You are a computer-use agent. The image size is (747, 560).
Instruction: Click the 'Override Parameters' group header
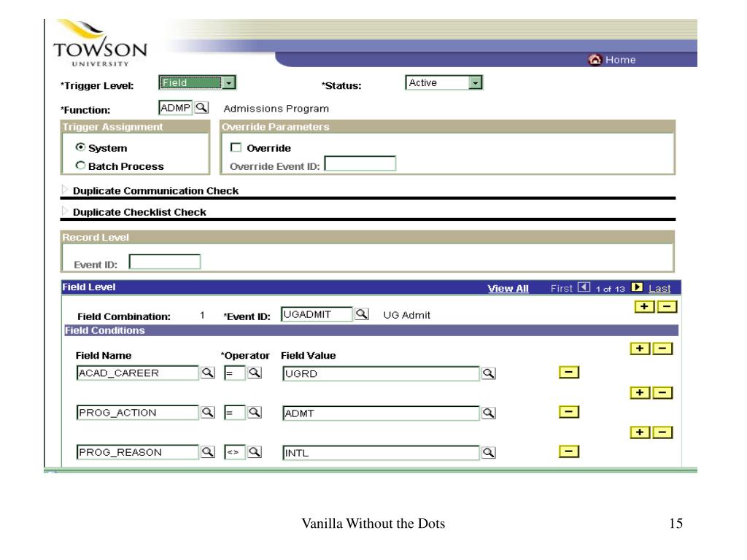click(x=275, y=127)
